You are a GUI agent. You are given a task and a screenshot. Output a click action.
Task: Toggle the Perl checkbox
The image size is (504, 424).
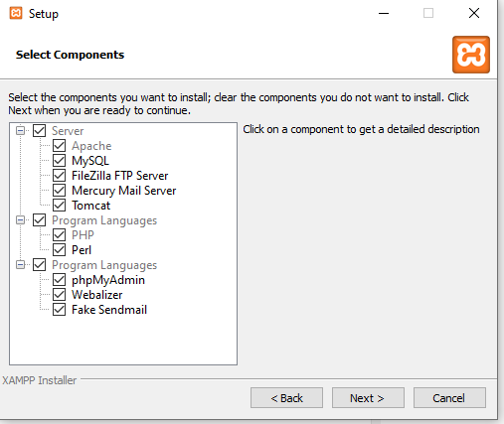click(x=59, y=250)
